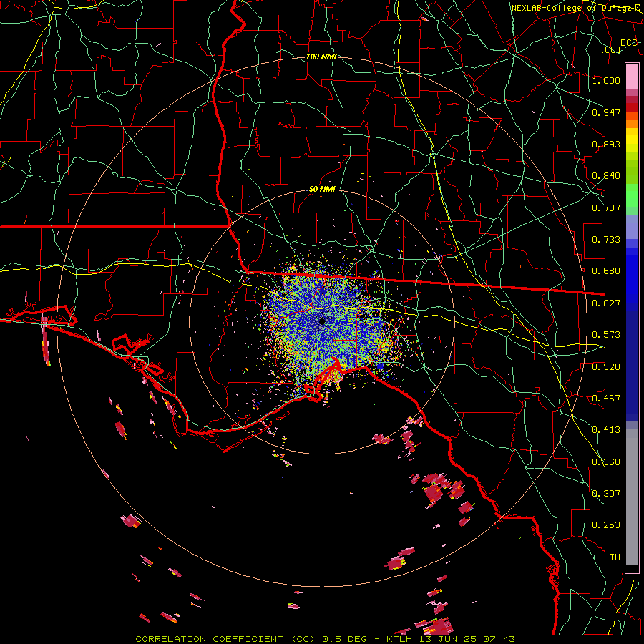The width and height of the screenshot is (644, 644).
Task: Click the "07:43" timestamp in the caption
Action: pyautogui.click(x=499, y=639)
